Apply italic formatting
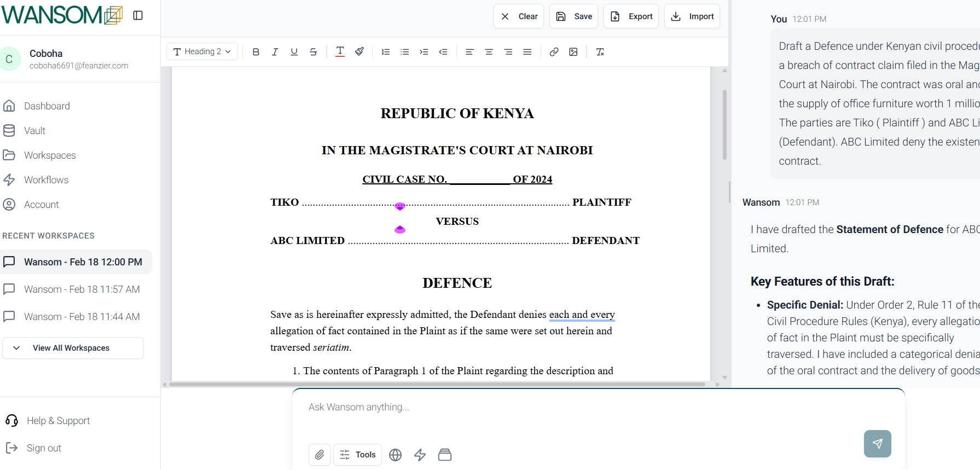 pos(275,52)
